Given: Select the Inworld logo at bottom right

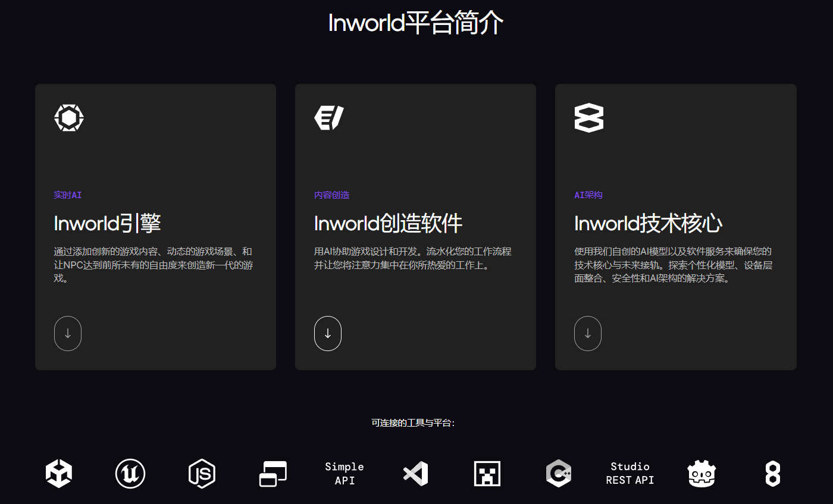Looking at the screenshot, I should tap(772, 474).
